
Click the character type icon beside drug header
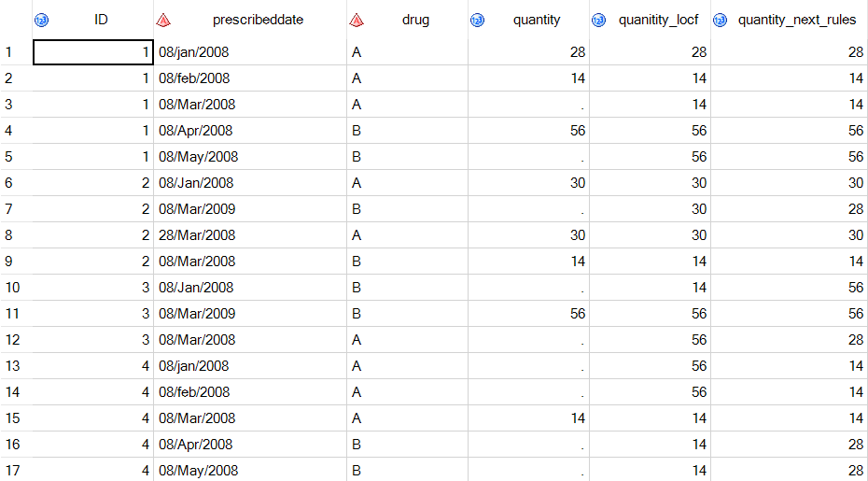tap(356, 20)
